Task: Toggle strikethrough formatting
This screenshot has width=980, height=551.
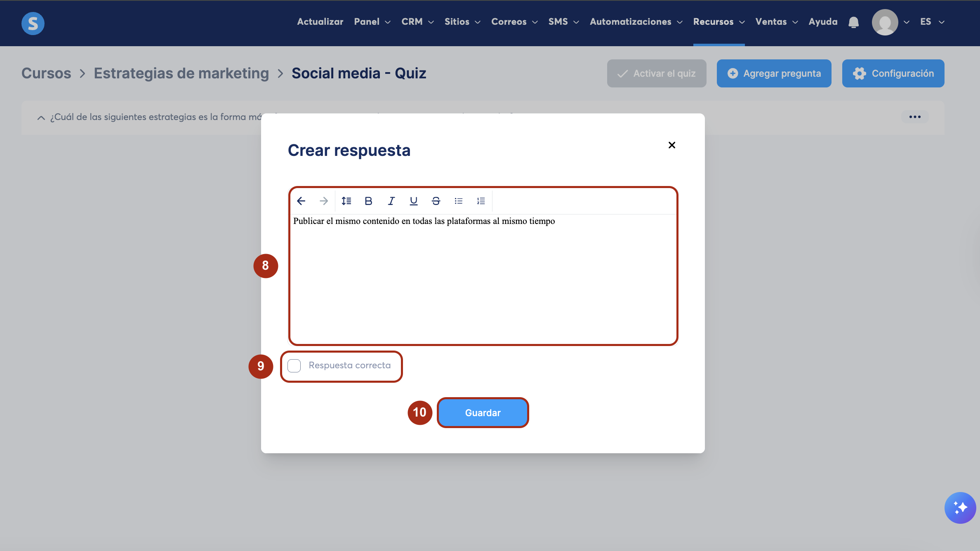Action: pyautogui.click(x=436, y=201)
